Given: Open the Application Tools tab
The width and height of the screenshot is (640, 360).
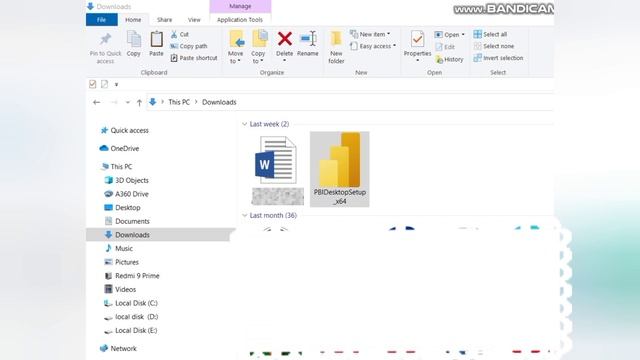Looking at the screenshot, I should tap(240, 20).
